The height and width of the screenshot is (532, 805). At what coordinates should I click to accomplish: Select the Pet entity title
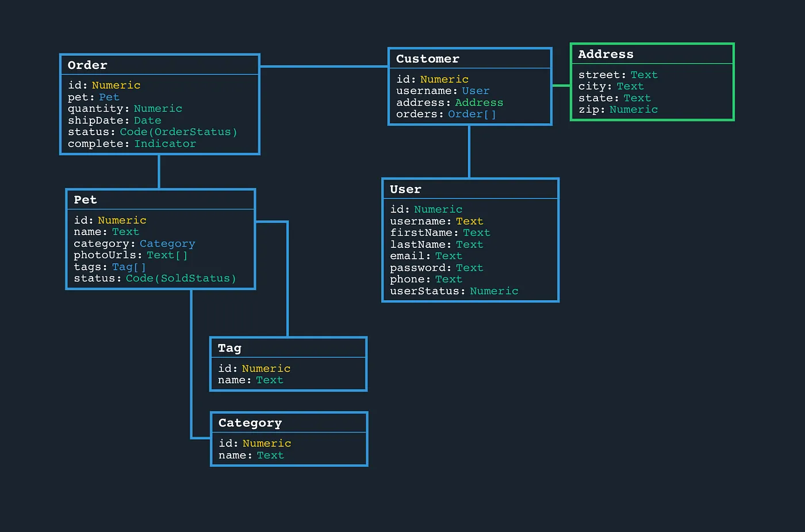(x=85, y=200)
